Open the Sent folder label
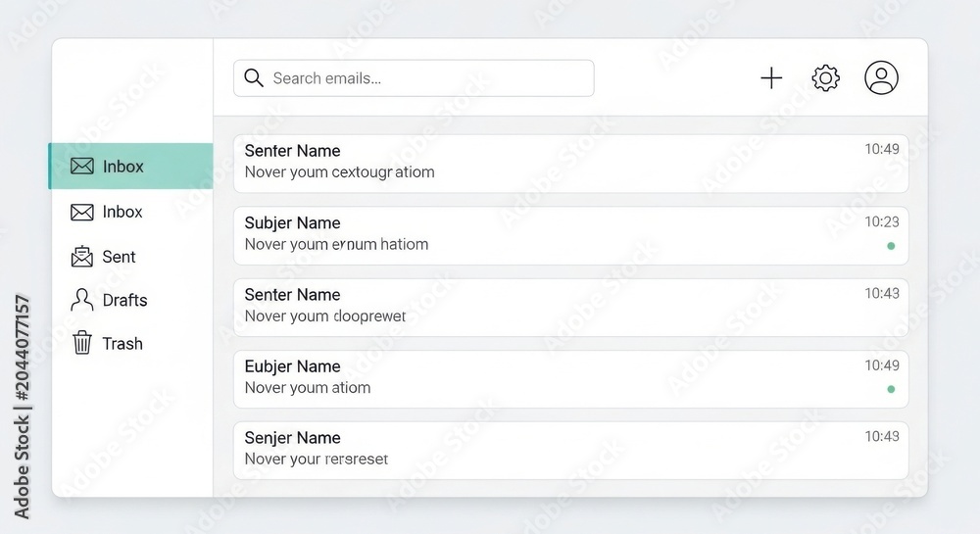Viewport: 980px width, 534px height. [119, 257]
